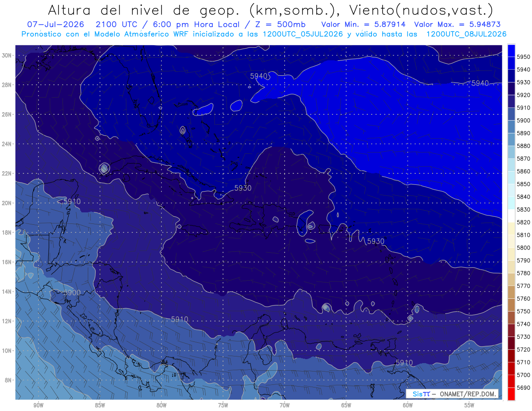The width and height of the screenshot is (532, 411).
Task: Pick legend swatch between 5770 and 5780
Action: (511, 279)
